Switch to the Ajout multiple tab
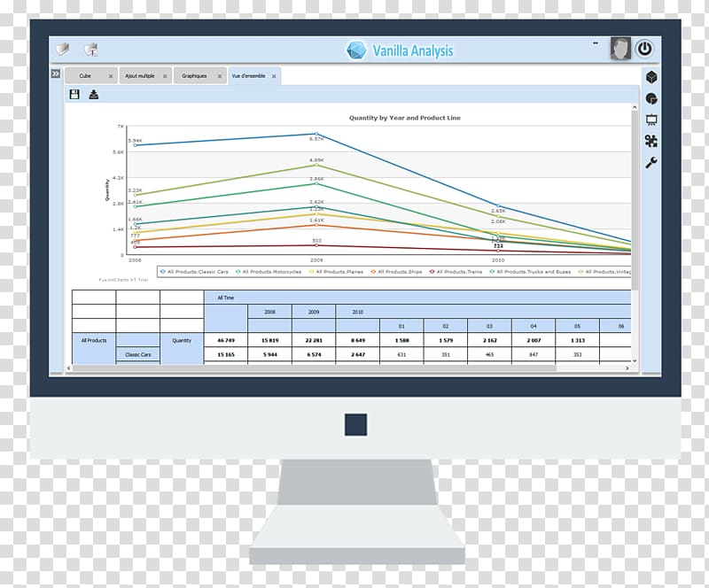Viewport: 709px width, 588px height. tap(140, 76)
